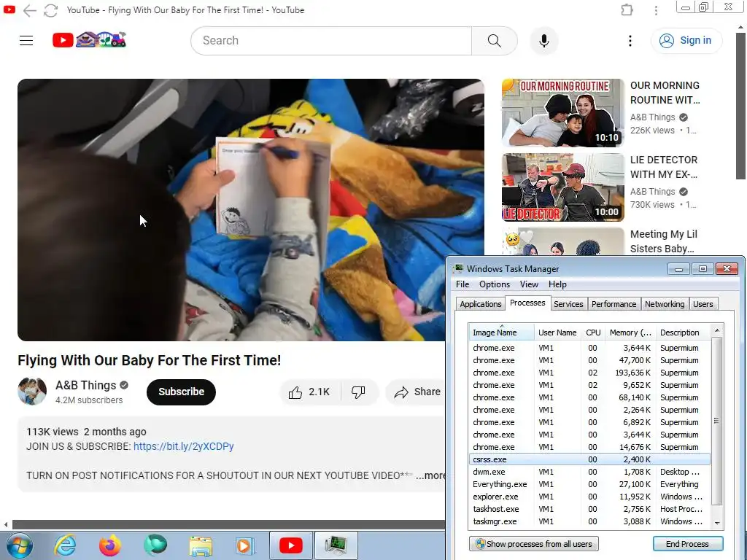Select the Everything.exe process row
This screenshot has width=747, height=560.
coord(589,484)
